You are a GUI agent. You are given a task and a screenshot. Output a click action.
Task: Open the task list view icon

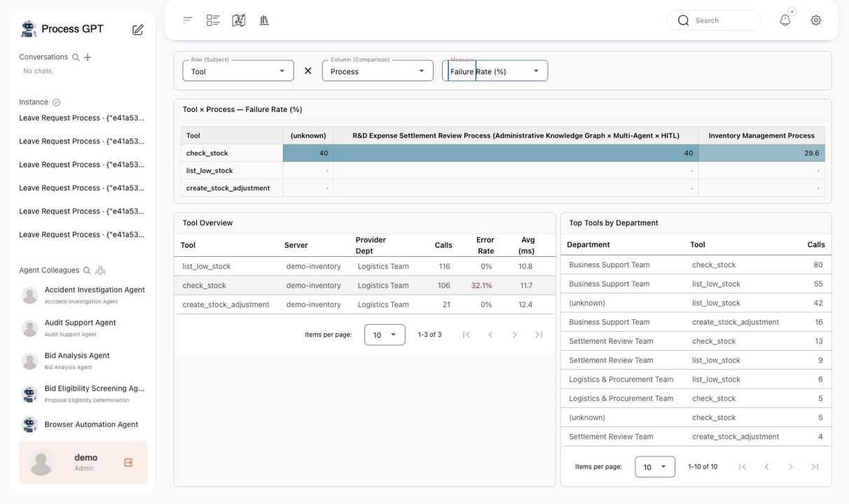[x=213, y=20]
